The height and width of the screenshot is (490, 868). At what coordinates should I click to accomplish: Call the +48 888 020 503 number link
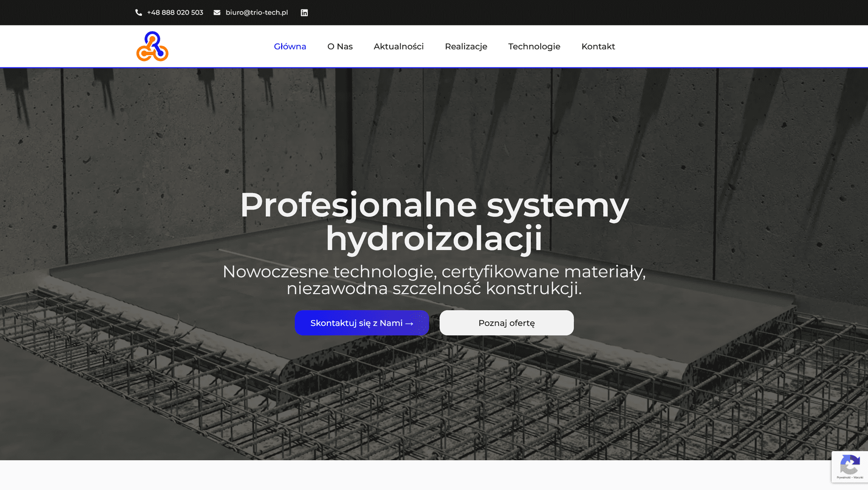pyautogui.click(x=175, y=13)
